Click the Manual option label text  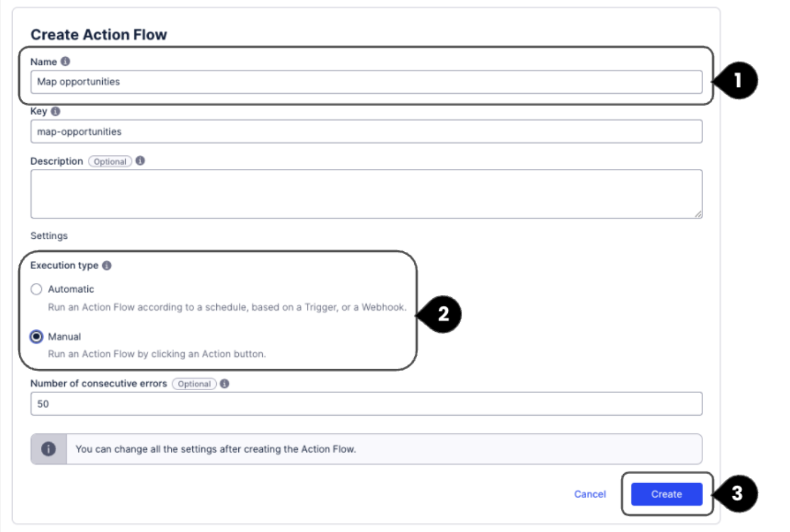coord(64,337)
